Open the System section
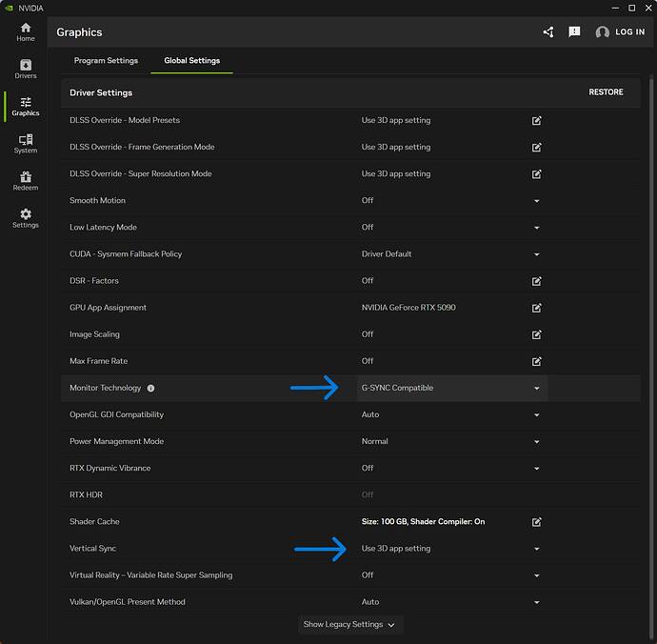Viewport: 657px width, 644px height. tap(26, 144)
